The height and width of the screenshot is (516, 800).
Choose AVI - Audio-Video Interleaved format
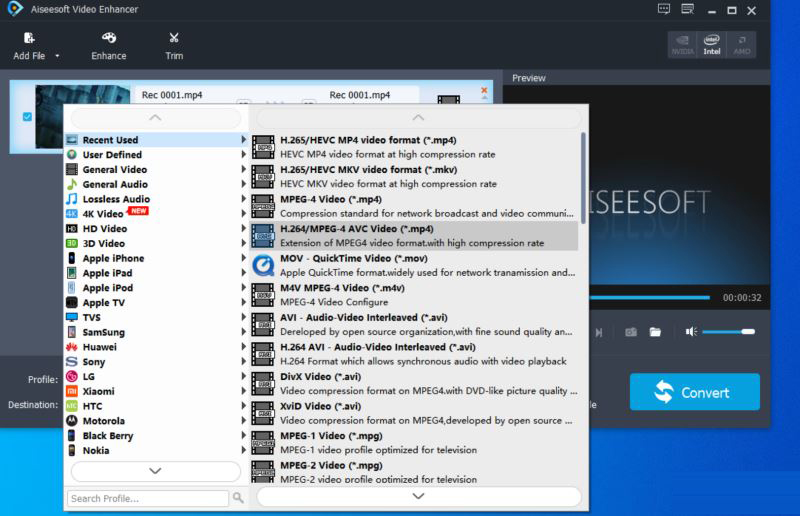point(414,325)
